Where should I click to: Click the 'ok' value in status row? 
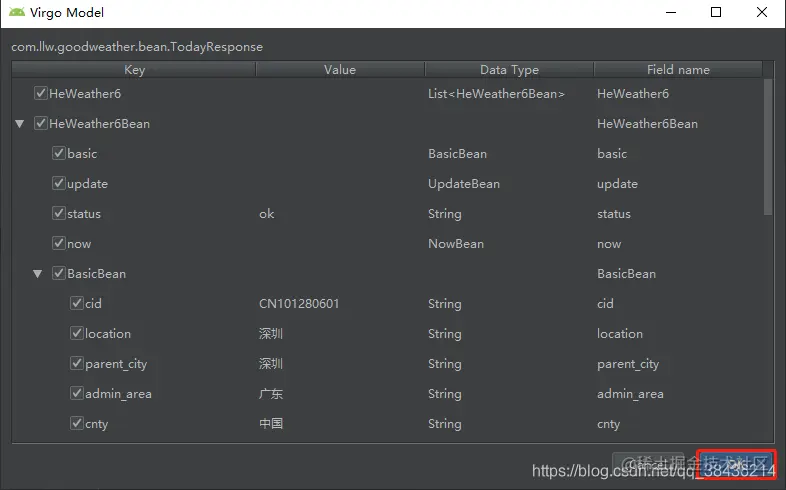[x=267, y=214]
